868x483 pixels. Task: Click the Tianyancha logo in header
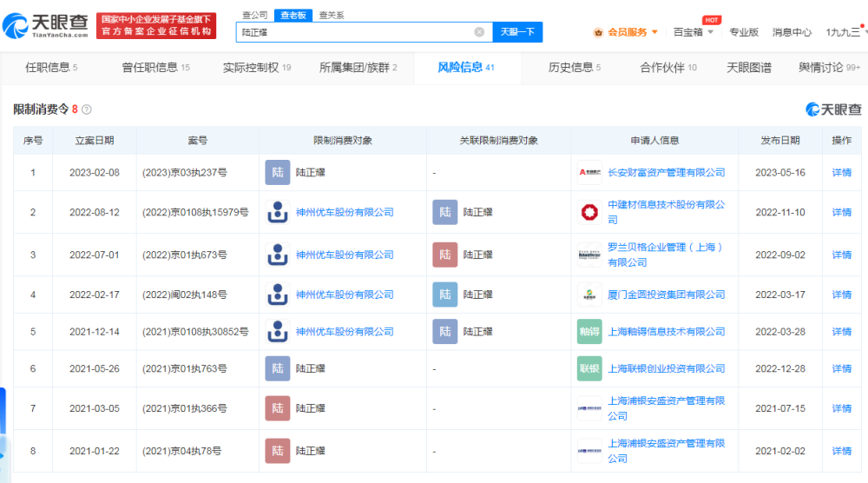(x=47, y=25)
